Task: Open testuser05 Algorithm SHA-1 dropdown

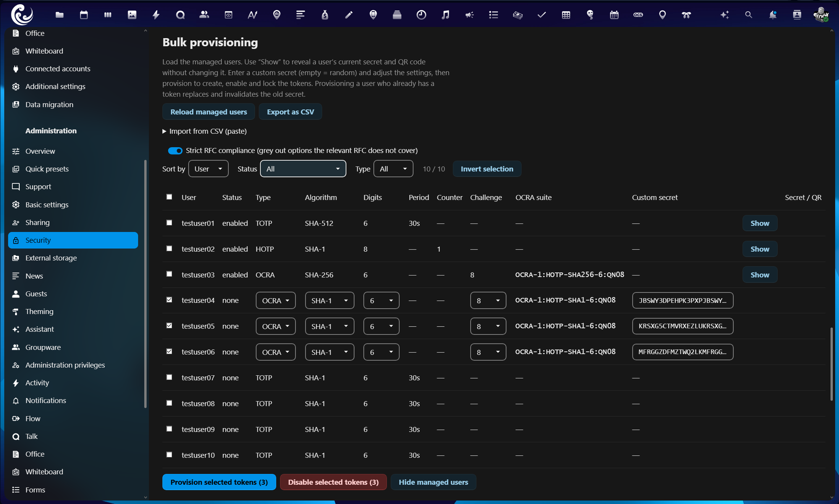Action: [329, 326]
